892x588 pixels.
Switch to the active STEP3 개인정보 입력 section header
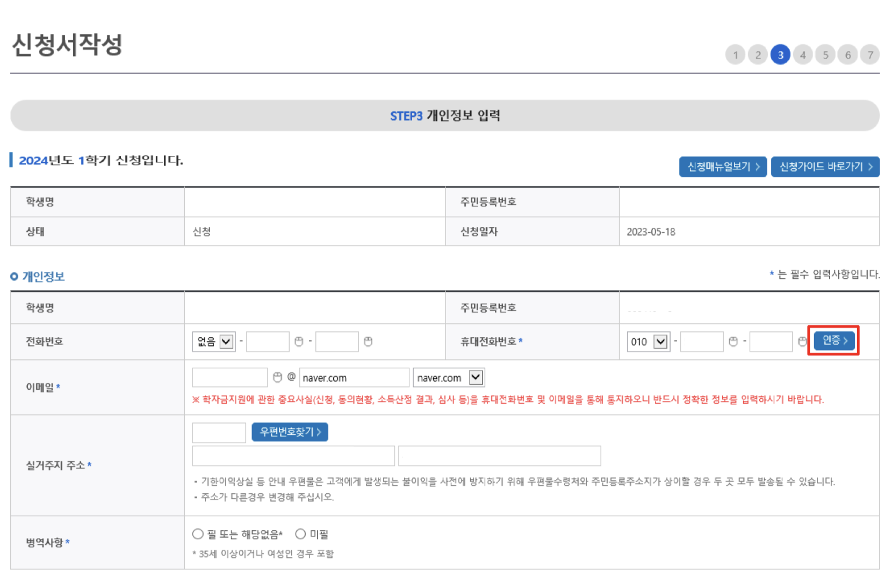(445, 115)
